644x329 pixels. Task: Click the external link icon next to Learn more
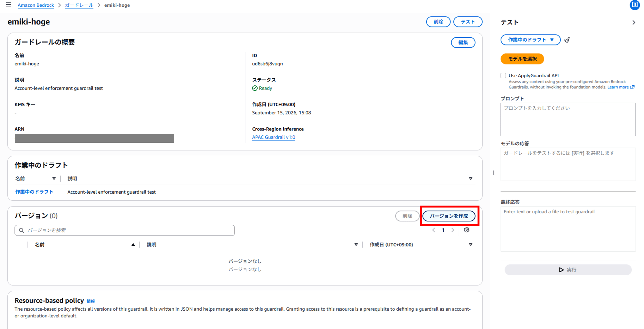pyautogui.click(x=632, y=87)
